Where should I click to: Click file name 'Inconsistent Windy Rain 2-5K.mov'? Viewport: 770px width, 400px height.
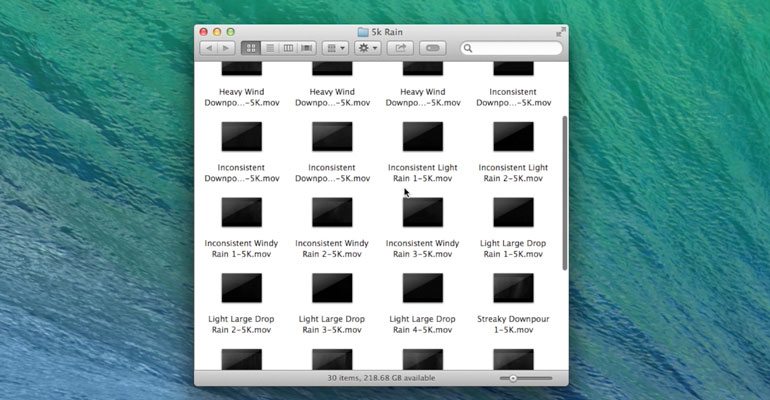(332, 248)
